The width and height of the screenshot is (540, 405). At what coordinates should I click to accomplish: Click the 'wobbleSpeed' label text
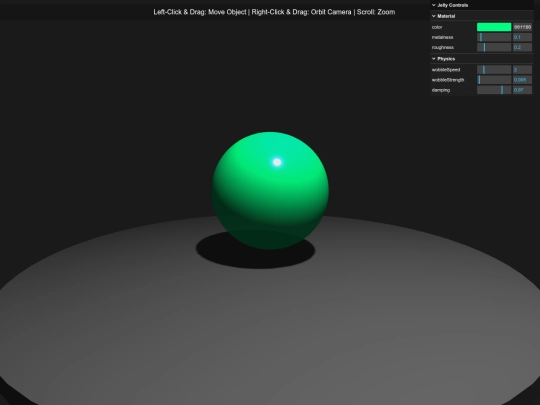pos(446,70)
